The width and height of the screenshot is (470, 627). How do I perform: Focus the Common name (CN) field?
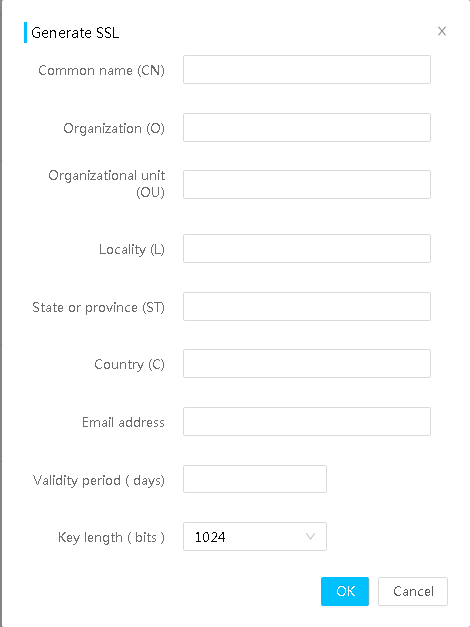pyautogui.click(x=307, y=70)
